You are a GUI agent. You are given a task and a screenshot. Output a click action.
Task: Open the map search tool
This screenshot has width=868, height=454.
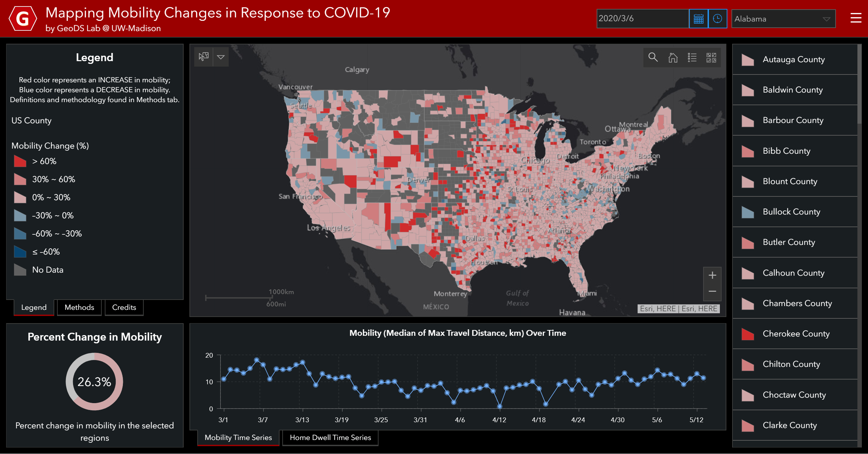point(653,57)
